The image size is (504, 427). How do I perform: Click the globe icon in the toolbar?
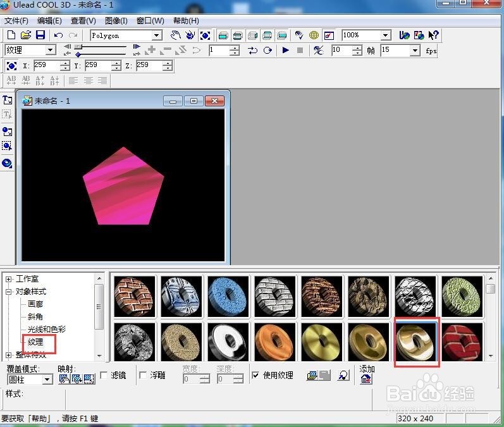[314, 35]
